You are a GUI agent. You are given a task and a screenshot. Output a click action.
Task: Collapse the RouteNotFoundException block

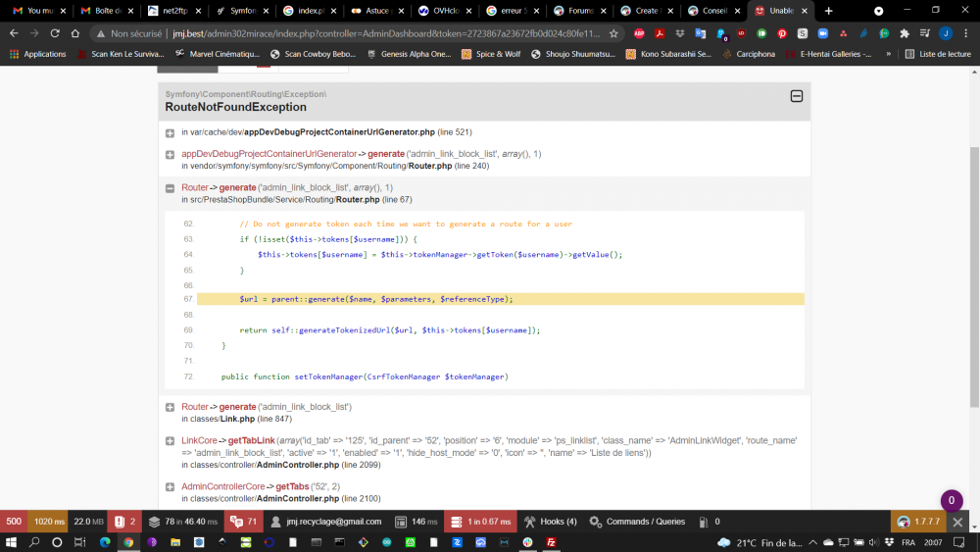[796, 96]
